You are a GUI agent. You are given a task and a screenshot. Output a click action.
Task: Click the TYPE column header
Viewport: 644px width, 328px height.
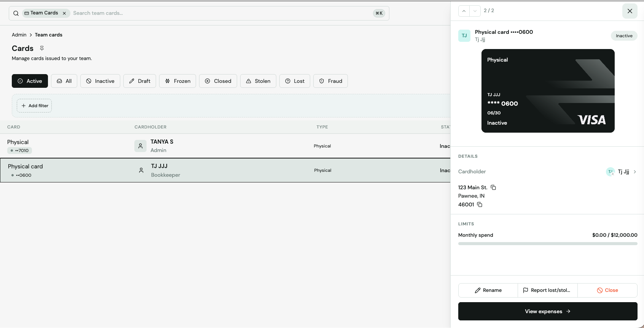click(322, 127)
